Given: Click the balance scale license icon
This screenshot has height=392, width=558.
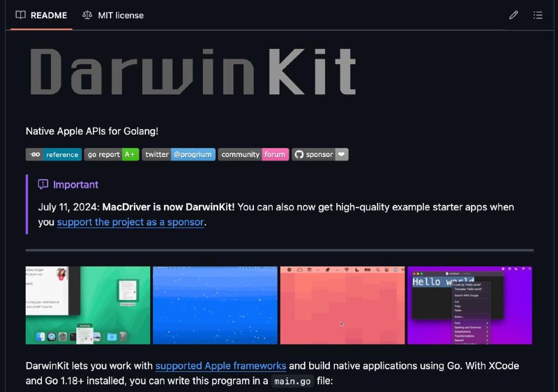Looking at the screenshot, I should coord(87,15).
